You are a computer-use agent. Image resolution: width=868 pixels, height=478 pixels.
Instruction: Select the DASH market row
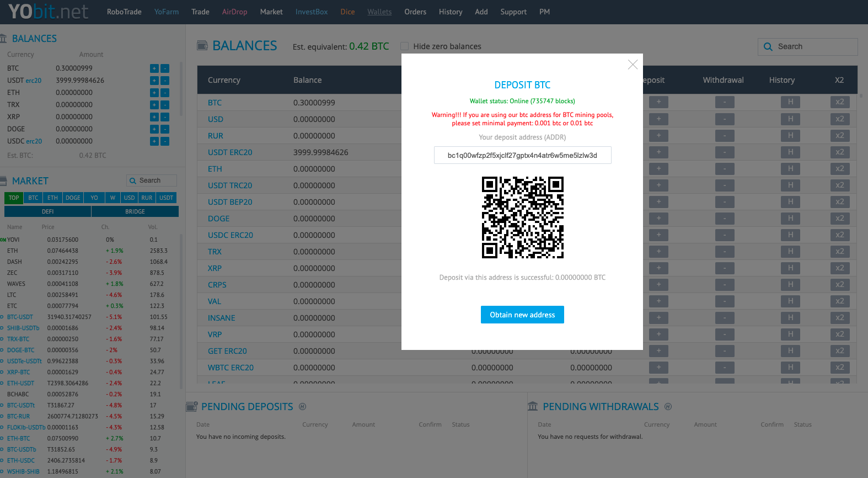point(90,262)
